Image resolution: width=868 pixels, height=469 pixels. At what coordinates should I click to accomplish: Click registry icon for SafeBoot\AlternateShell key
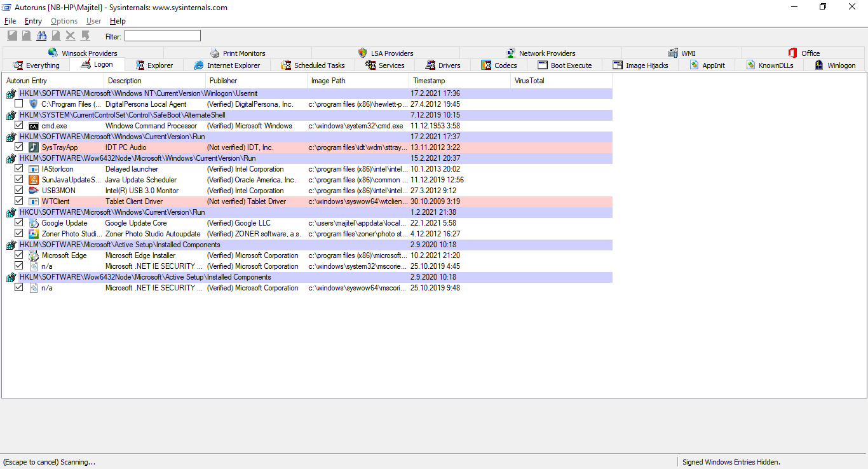(11, 116)
